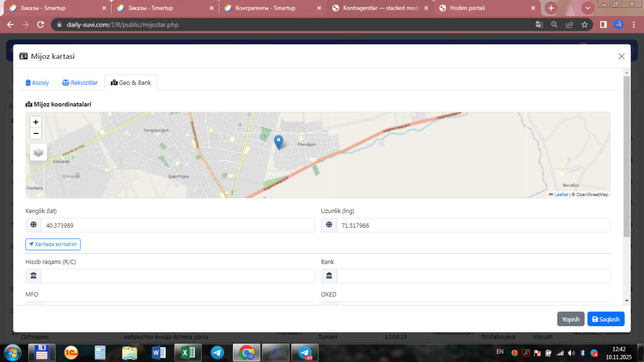Open Excel from the taskbar

tap(188, 352)
